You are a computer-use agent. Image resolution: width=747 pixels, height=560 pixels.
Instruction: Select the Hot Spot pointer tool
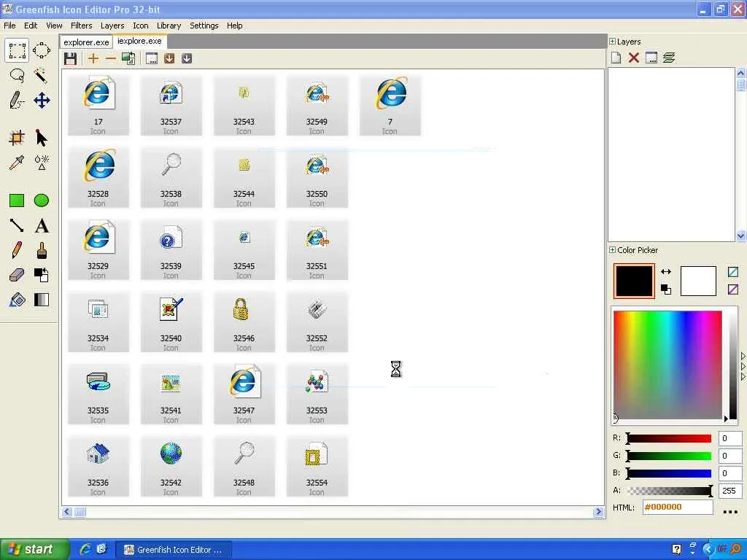click(42, 138)
